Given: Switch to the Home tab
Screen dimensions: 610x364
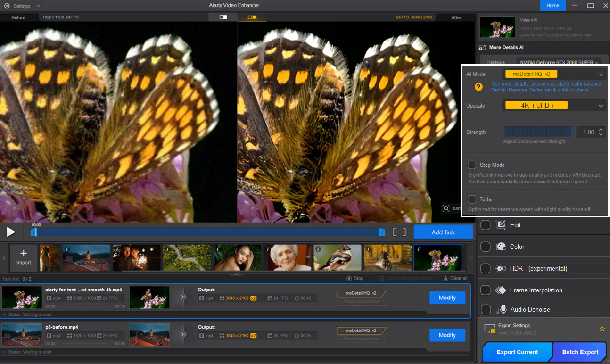Looking at the screenshot, I should tap(552, 6).
